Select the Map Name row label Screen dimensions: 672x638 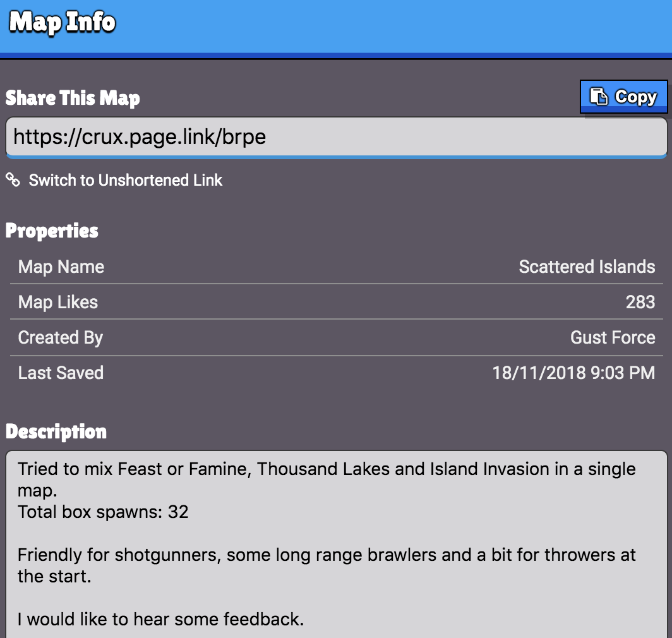pyautogui.click(x=61, y=267)
